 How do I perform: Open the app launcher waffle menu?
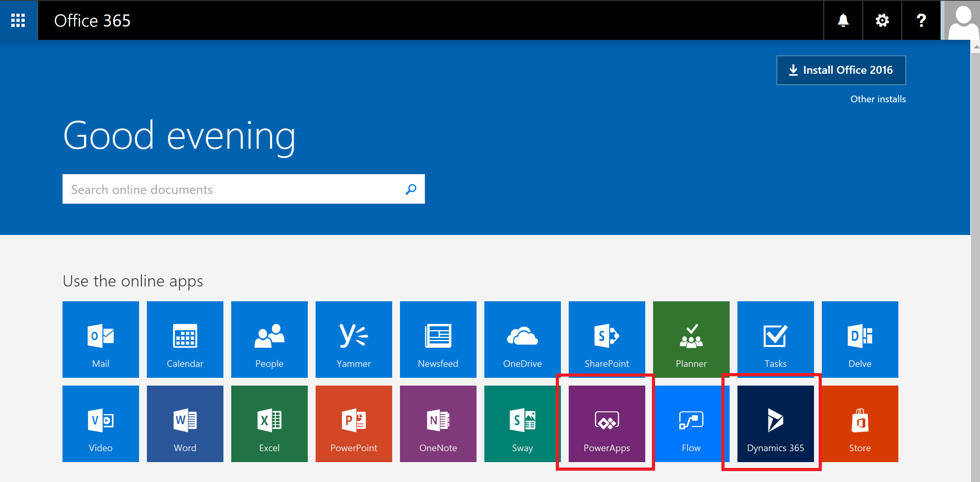tap(18, 20)
